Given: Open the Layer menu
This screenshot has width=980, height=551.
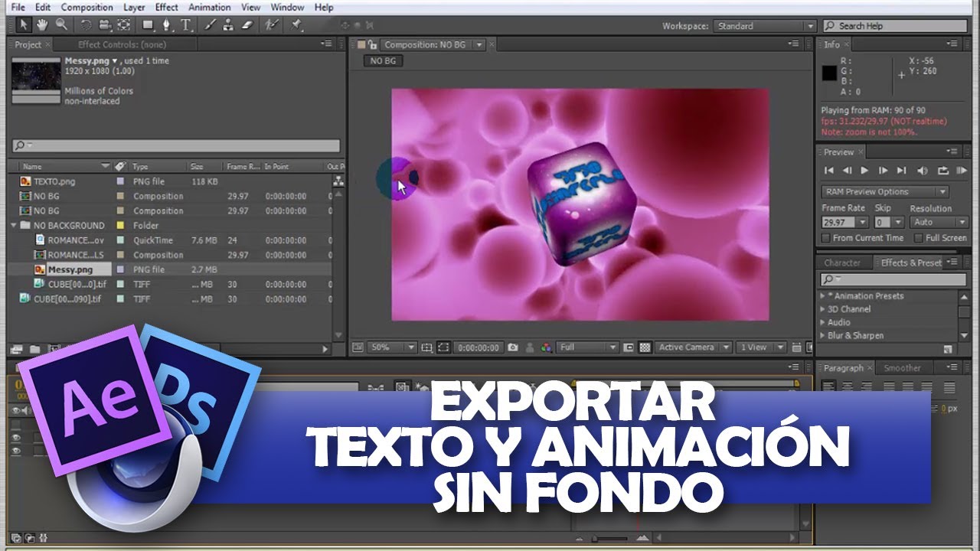Looking at the screenshot, I should tap(134, 7).
